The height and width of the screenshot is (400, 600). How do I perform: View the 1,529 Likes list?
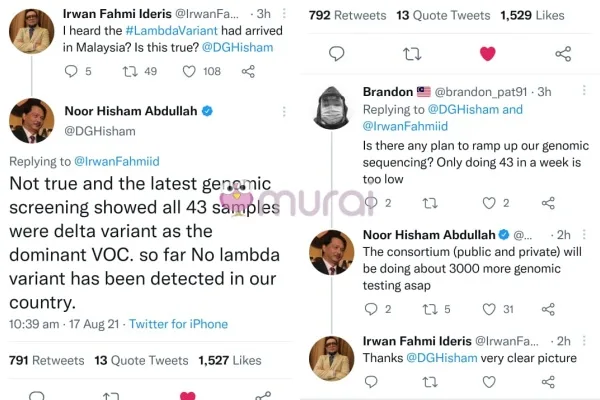(538, 15)
